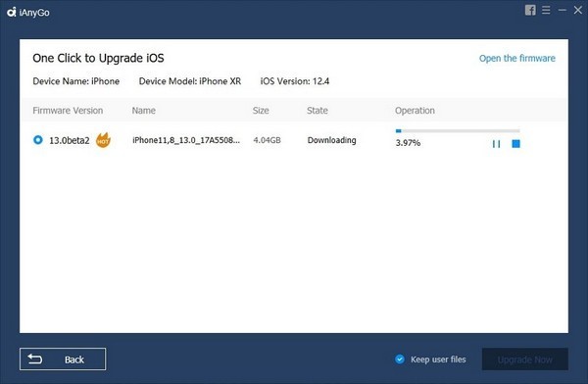Image resolution: width=588 pixels, height=384 pixels.
Task: Open the firmware link
Action: [517, 59]
